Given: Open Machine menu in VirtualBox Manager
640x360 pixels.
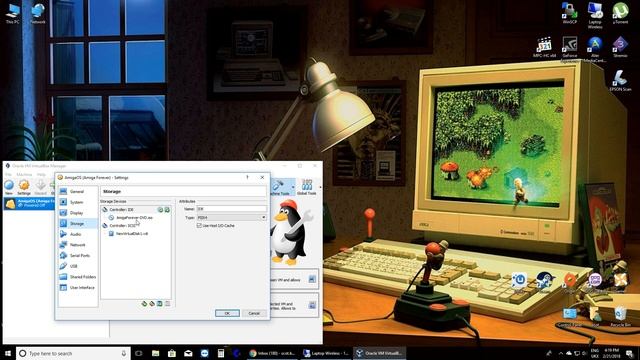Looking at the screenshot, I should (x=24, y=174).
